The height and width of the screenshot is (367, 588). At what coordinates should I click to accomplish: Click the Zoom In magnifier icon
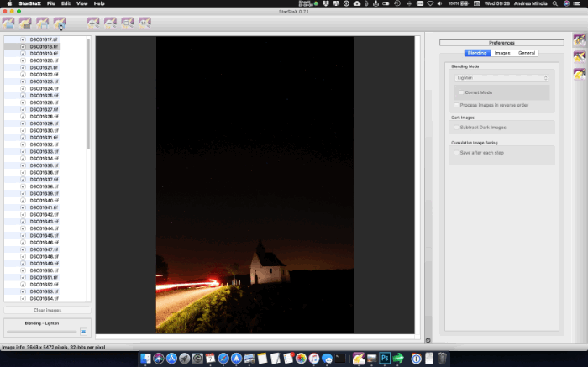click(93, 24)
